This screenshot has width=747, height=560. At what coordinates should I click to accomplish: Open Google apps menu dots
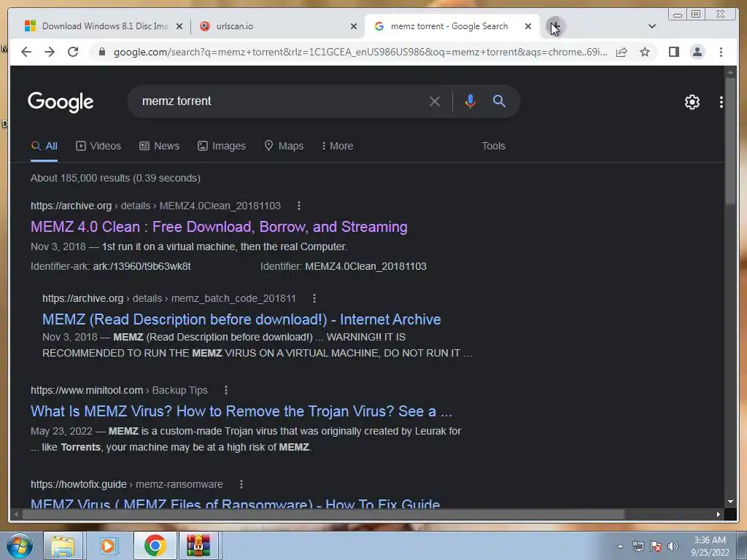pyautogui.click(x=721, y=102)
